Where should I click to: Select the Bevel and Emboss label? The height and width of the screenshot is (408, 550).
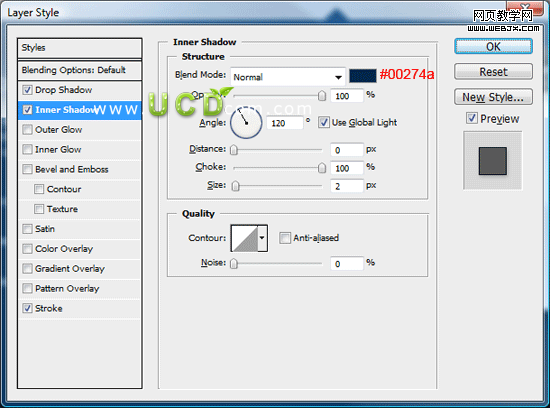tap(72, 169)
